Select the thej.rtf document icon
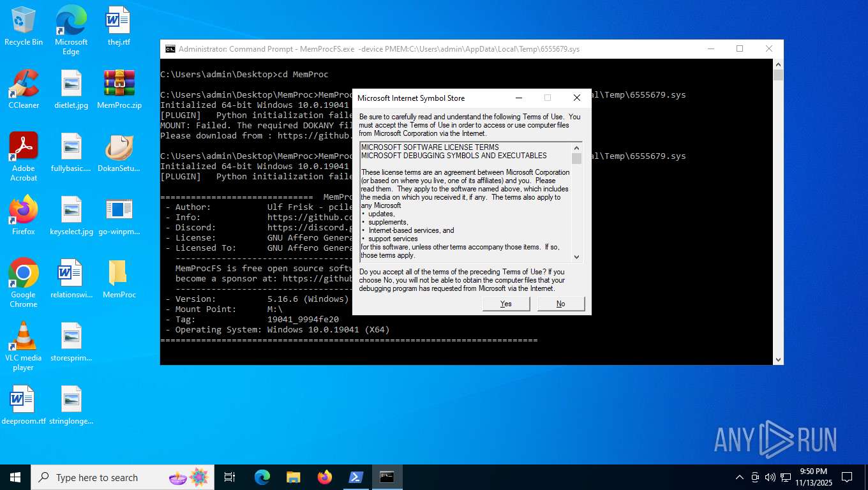 coord(119,27)
